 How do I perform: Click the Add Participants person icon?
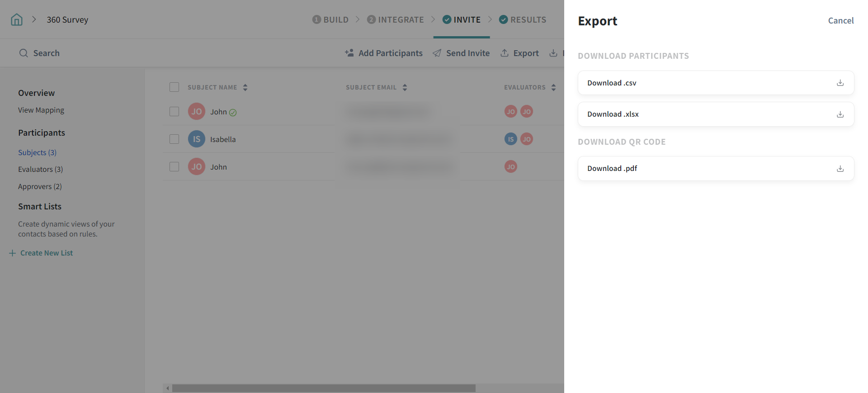pos(349,53)
